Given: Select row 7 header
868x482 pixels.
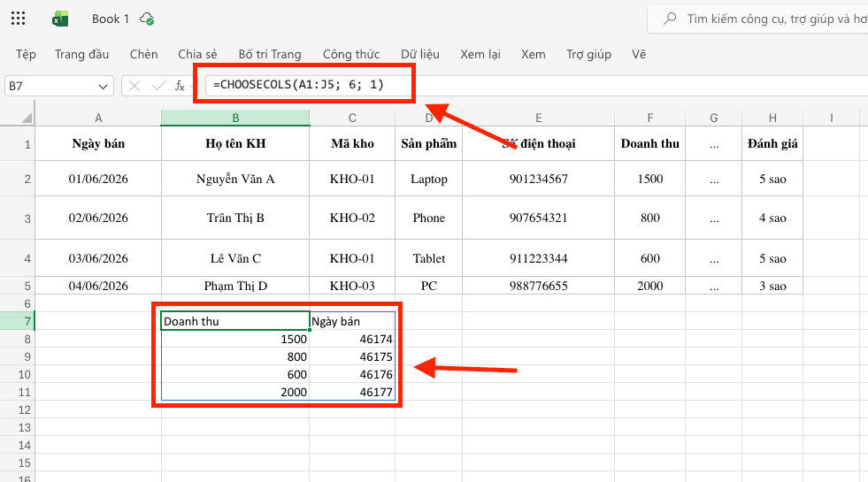Looking at the screenshot, I should click(x=17, y=321).
